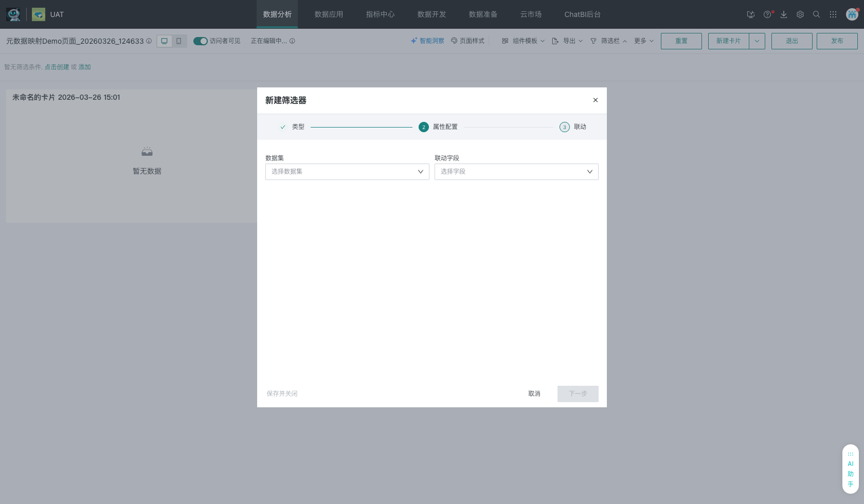Switch to the 数据应用 tab

tap(329, 14)
